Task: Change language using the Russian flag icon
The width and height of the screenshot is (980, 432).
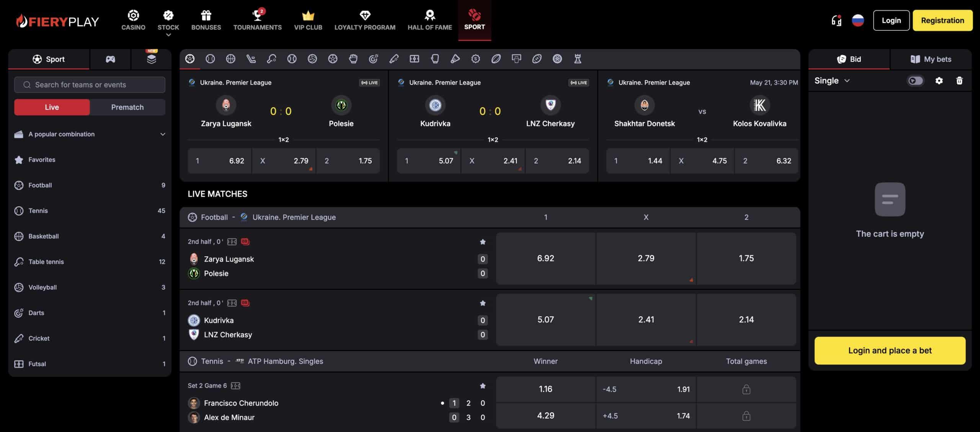Action: tap(858, 20)
